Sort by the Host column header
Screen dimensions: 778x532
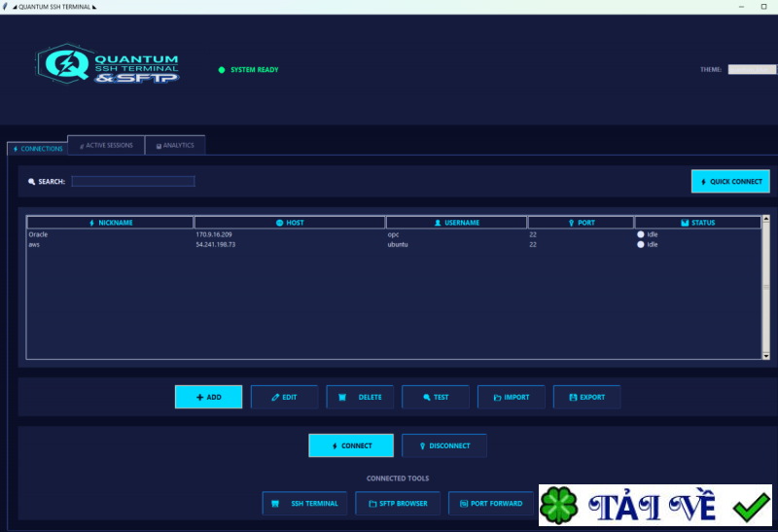(x=290, y=223)
